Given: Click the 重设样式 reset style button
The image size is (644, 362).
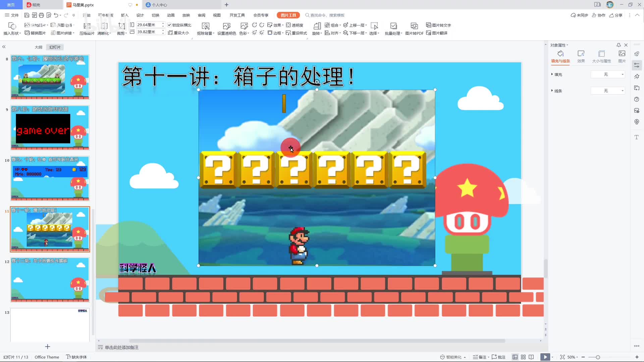Looking at the screenshot, I should 297,33.
